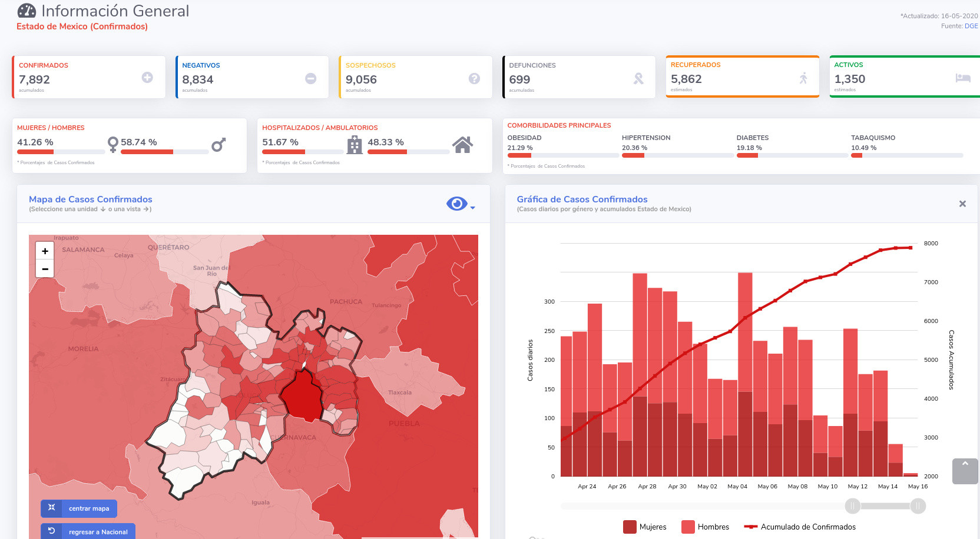Screen dimensions: 980x539
Task: Click the centrar mapa button
Action: click(79, 508)
